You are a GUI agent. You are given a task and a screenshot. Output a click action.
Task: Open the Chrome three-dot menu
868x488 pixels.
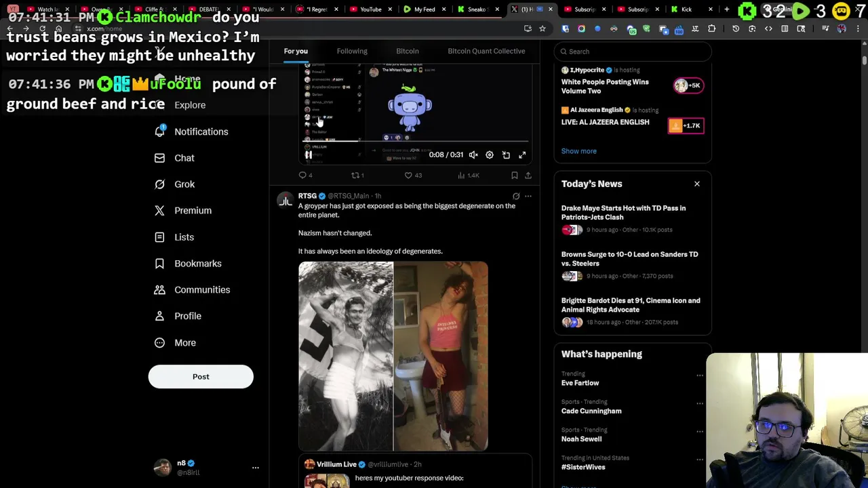(x=858, y=28)
